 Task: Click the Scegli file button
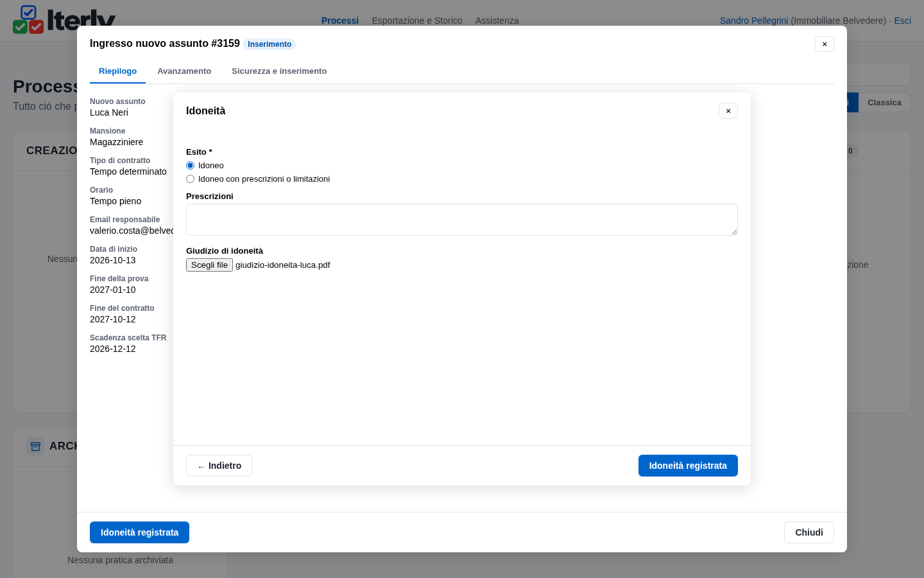click(x=209, y=265)
